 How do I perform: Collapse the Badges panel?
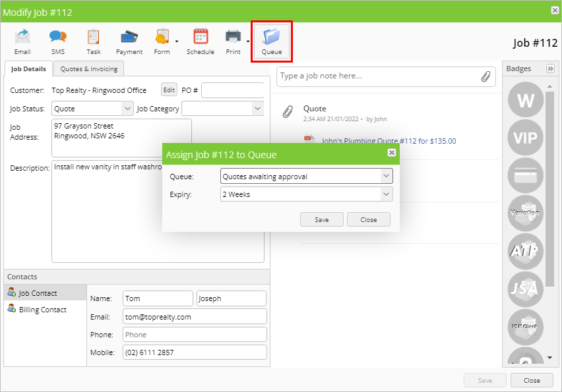point(550,69)
